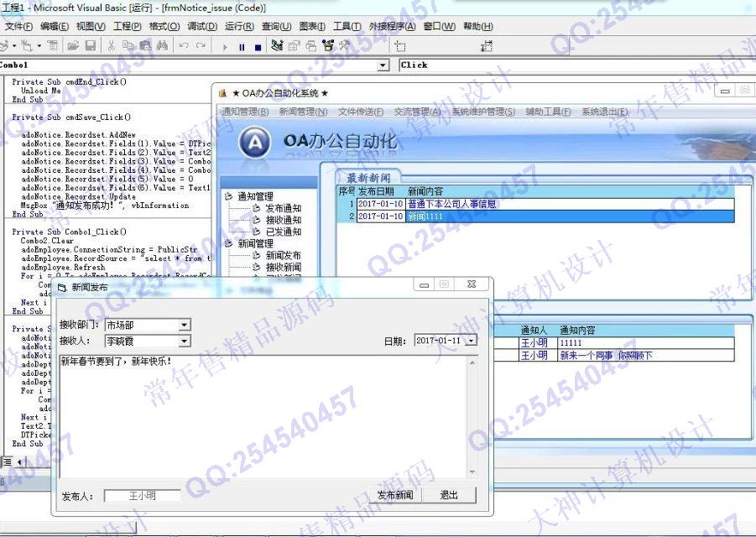The width and height of the screenshot is (756, 537).
Task: Select 接收通知 in the tree
Action: click(x=283, y=220)
